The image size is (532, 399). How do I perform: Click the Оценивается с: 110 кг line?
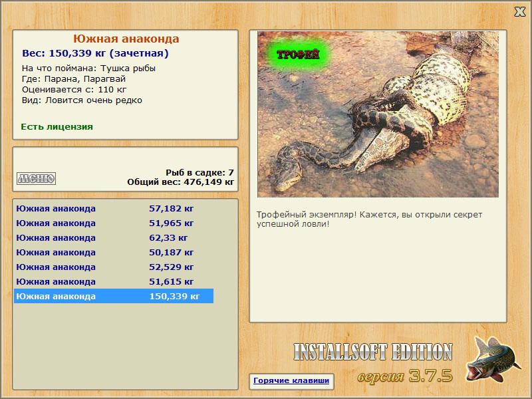[74, 90]
